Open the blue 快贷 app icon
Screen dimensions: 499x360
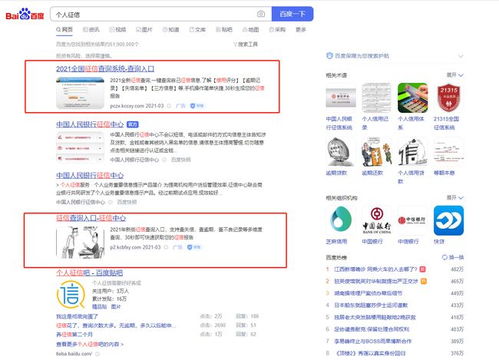click(449, 220)
